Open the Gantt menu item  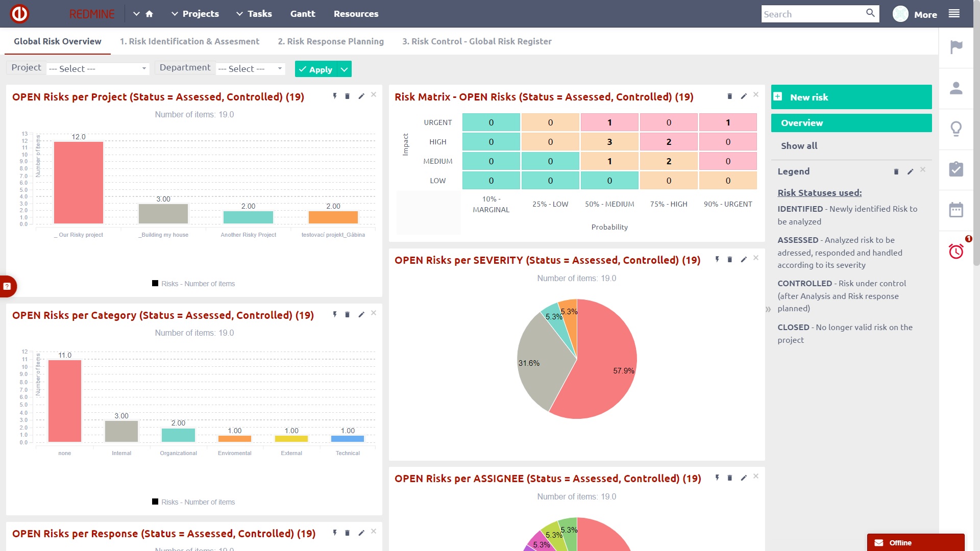[303, 14]
